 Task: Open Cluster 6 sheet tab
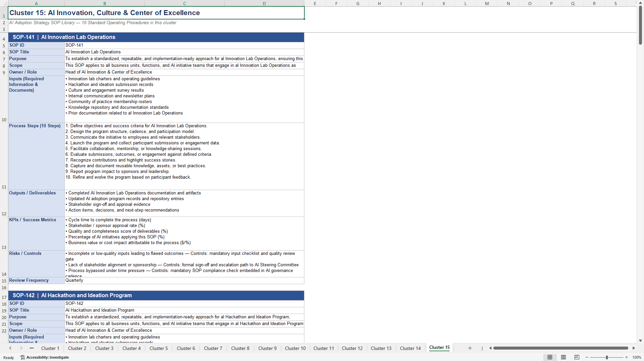point(186,348)
